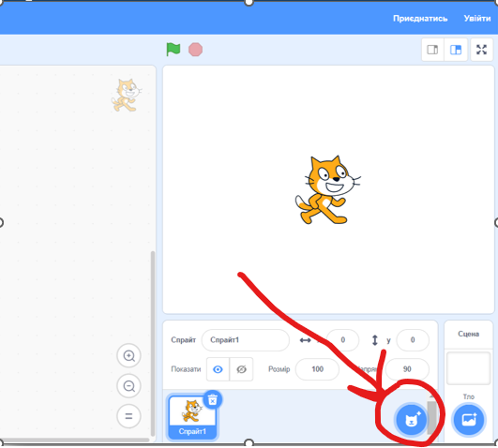Screen dimensions: 498x448
Task: Click the green flag to run
Action: (174, 50)
